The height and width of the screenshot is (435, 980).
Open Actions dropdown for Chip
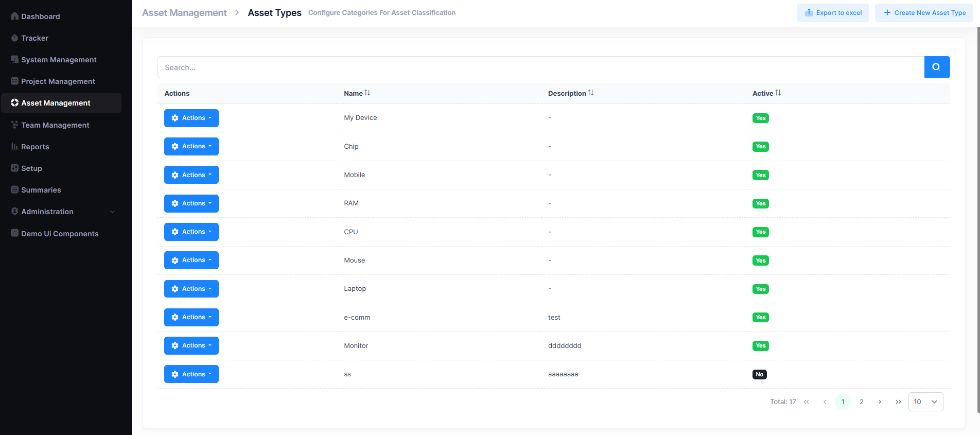coord(191,146)
